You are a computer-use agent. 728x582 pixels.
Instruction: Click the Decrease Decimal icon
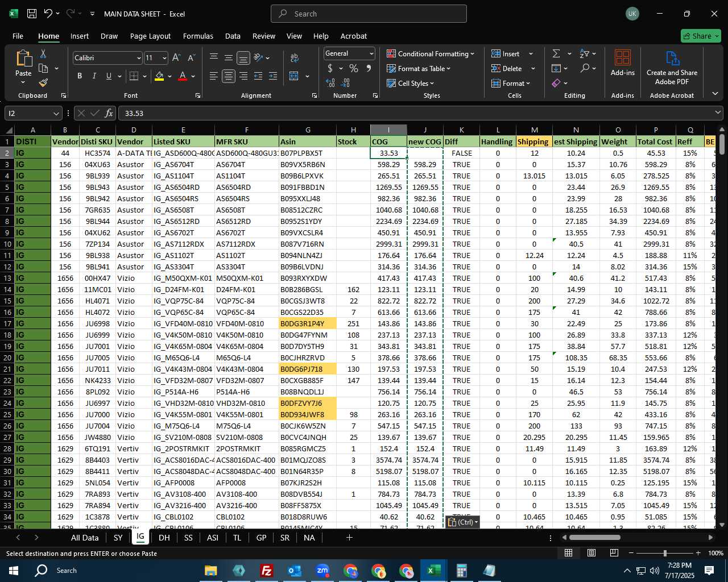pyautogui.click(x=345, y=83)
